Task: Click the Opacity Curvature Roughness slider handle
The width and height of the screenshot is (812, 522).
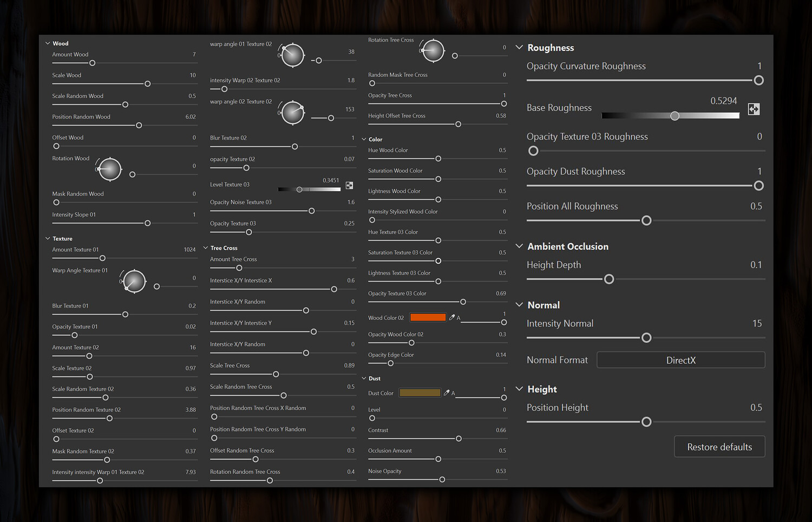Action: (x=759, y=81)
